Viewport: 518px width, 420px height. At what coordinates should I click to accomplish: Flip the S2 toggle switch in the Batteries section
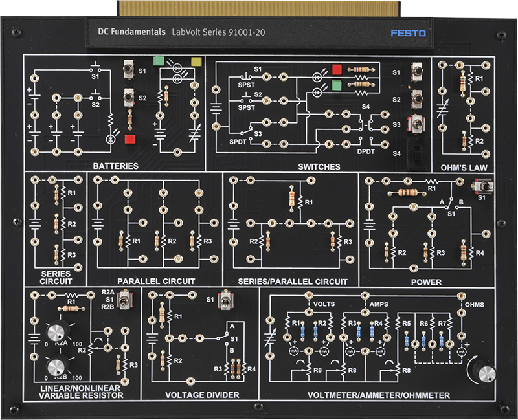point(129,99)
